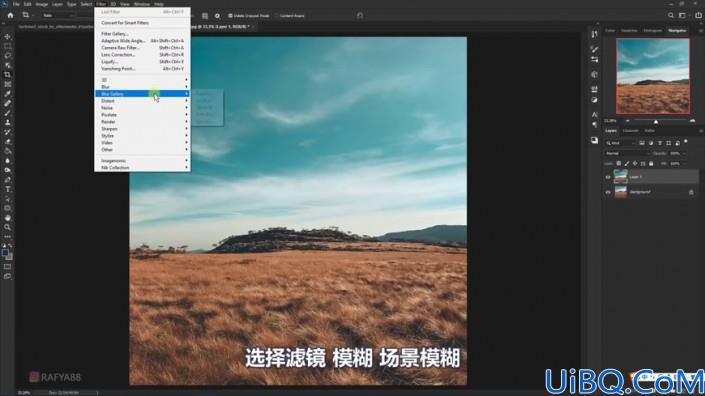Open the layer Kind filter dropdown
This screenshot has height=396, width=705.
pos(620,143)
